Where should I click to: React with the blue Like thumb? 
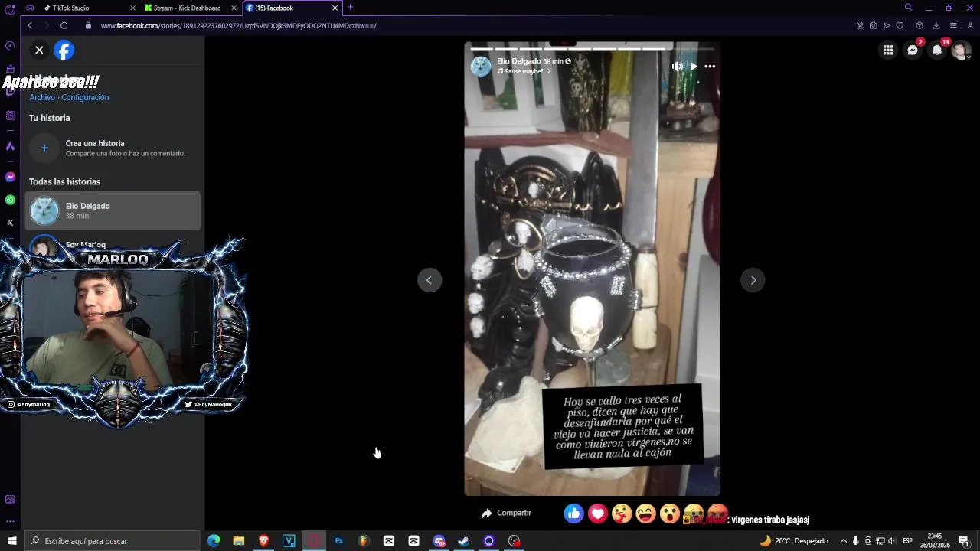pyautogui.click(x=573, y=514)
